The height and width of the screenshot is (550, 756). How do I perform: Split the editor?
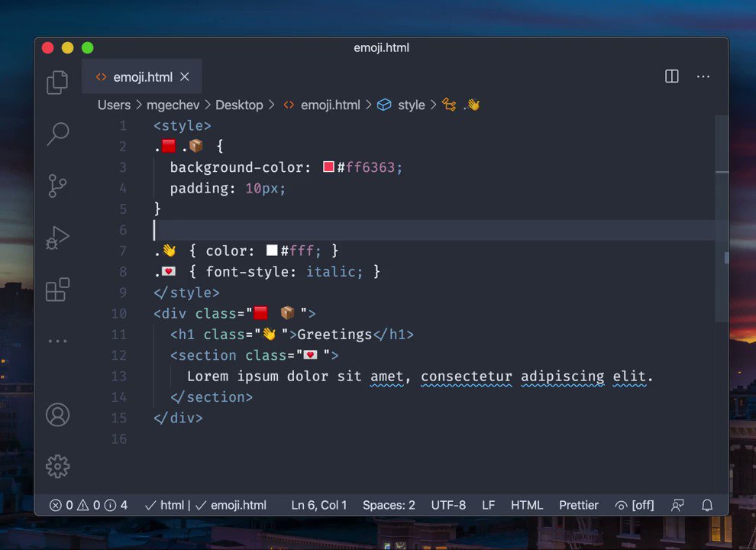coord(671,76)
